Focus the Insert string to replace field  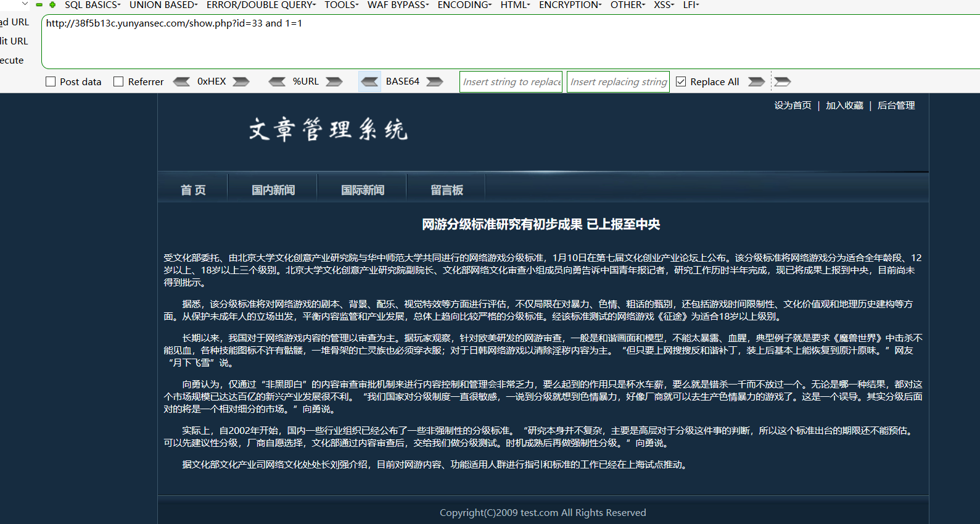(511, 81)
